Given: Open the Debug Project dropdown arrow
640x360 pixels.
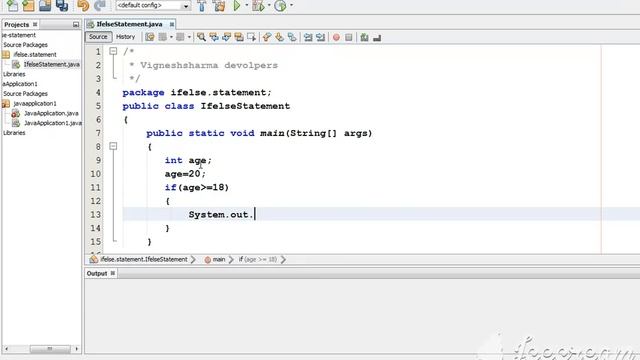Looking at the screenshot, I should tap(269, 5).
